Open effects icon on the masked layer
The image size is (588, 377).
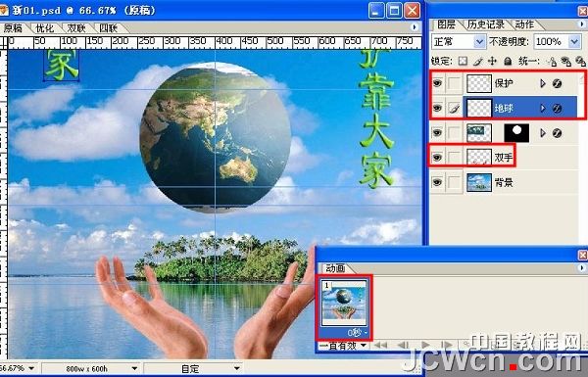pos(558,132)
